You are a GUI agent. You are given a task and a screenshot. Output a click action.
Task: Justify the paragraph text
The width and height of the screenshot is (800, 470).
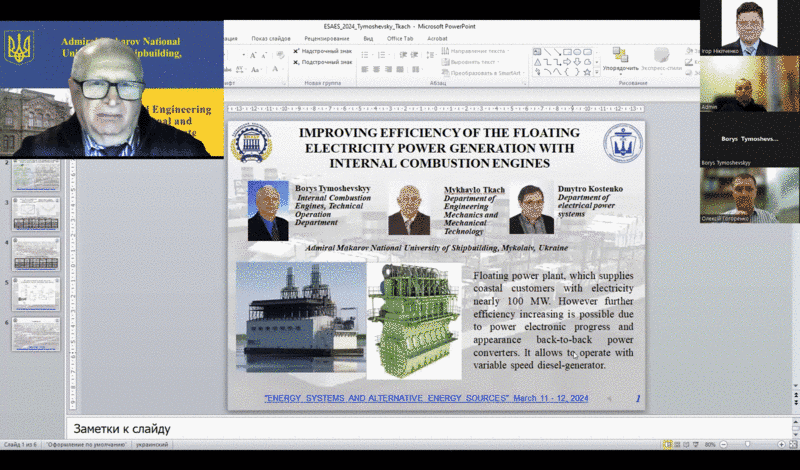(400, 69)
